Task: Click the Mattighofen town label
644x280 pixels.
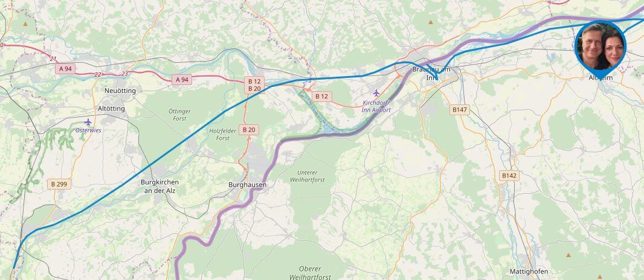Action: (x=529, y=272)
